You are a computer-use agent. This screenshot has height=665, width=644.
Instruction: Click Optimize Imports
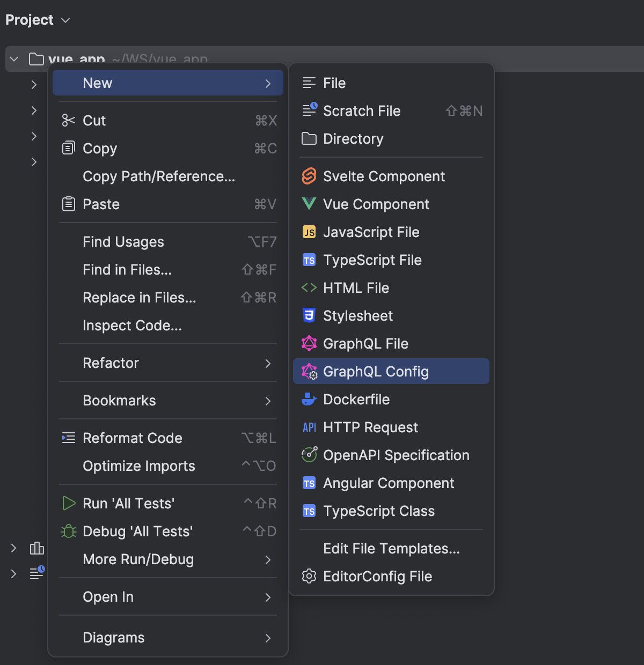pos(138,465)
